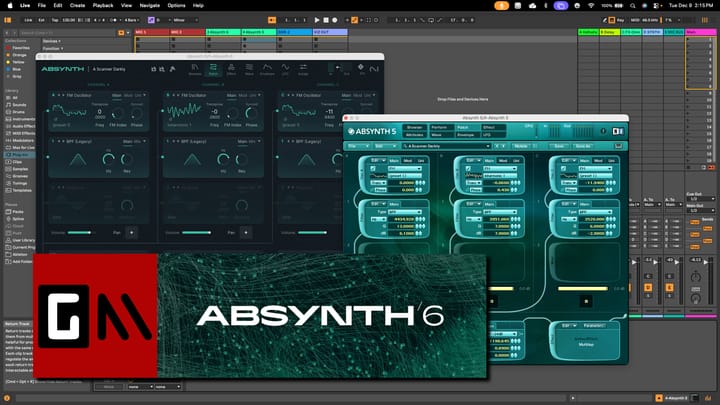Stop playback with the transport Stop button
The height and width of the screenshot is (405, 720).
pyautogui.click(x=326, y=20)
